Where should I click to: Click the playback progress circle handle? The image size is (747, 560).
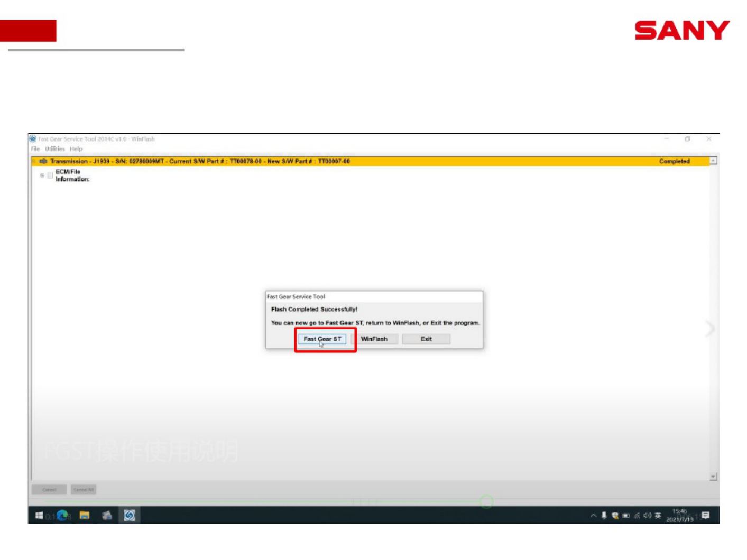(486, 501)
